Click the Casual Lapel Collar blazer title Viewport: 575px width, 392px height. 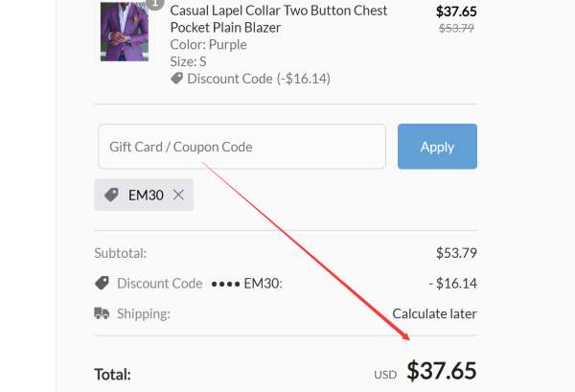pos(278,19)
